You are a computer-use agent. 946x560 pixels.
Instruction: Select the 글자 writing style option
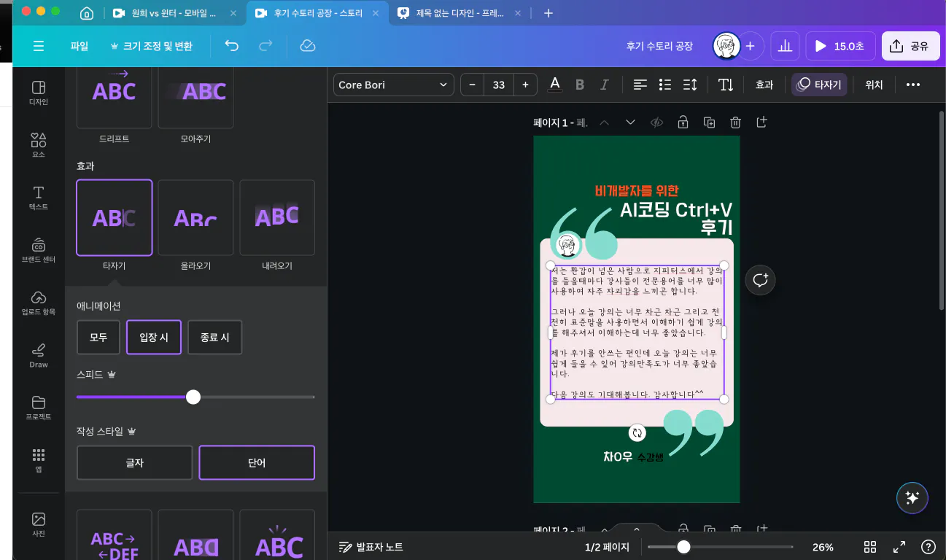tap(135, 462)
